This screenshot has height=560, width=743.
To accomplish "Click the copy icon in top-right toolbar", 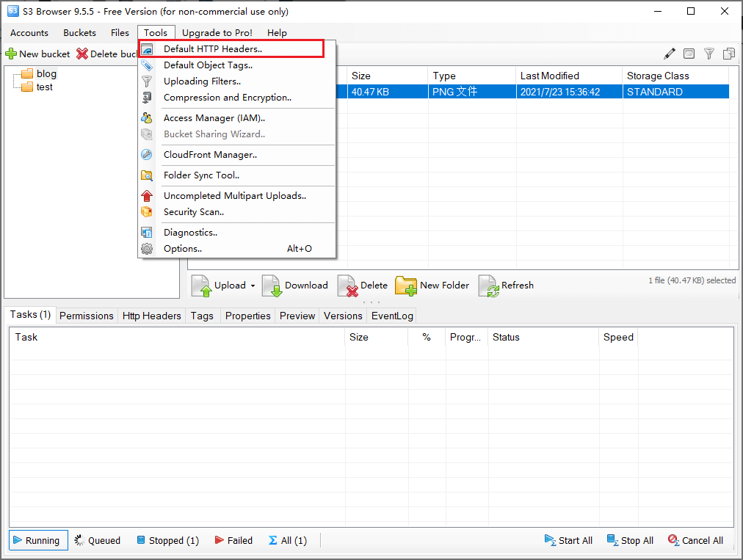I will 729,54.
